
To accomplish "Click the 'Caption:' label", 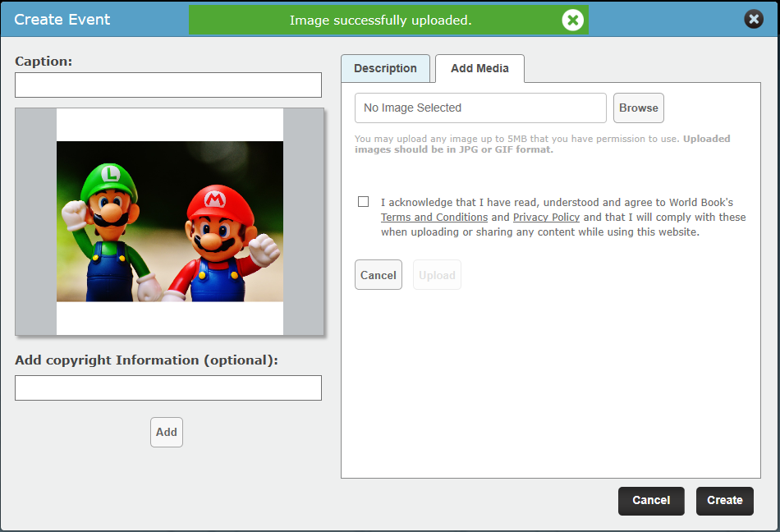I will (44, 61).
